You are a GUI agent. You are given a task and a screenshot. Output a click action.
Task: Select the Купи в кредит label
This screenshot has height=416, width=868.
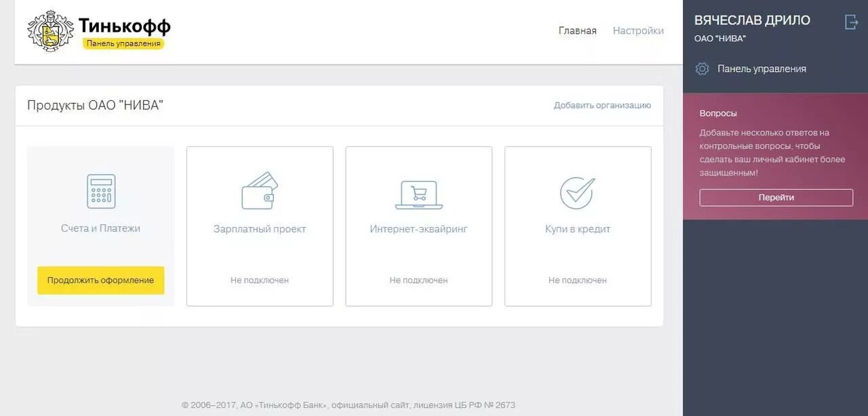(578, 229)
